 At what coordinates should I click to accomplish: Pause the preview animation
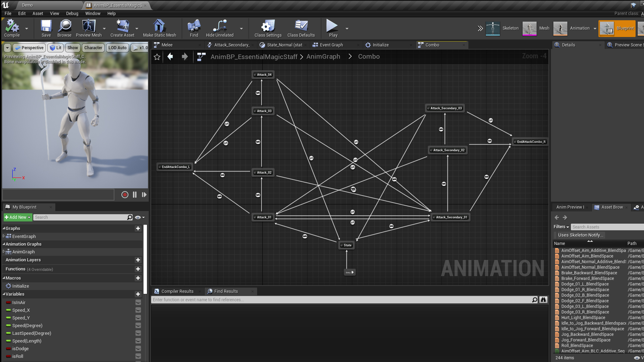(135, 195)
